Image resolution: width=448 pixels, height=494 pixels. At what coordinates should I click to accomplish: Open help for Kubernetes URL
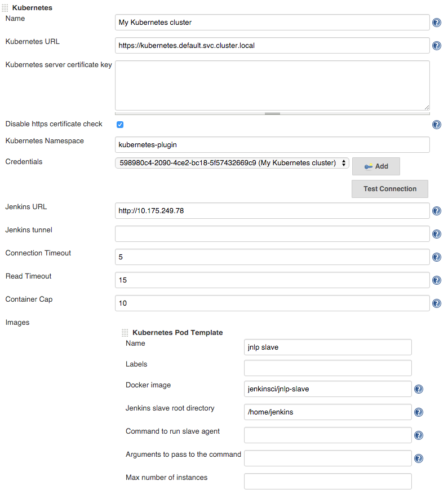click(x=436, y=46)
